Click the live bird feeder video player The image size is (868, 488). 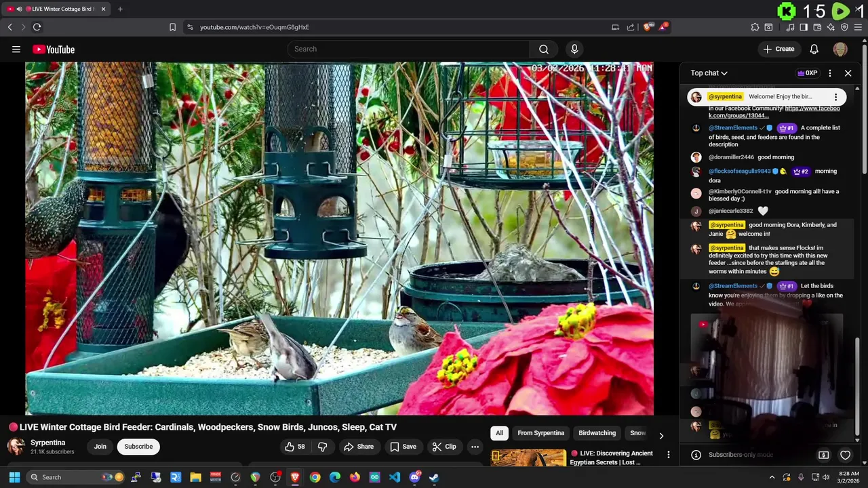339,239
